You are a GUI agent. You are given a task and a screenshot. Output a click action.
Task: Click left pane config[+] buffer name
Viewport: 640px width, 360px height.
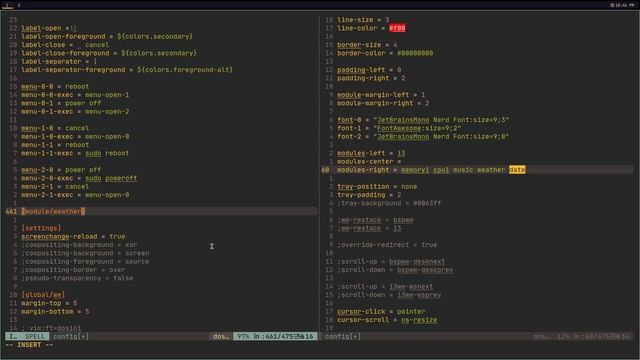(71, 336)
